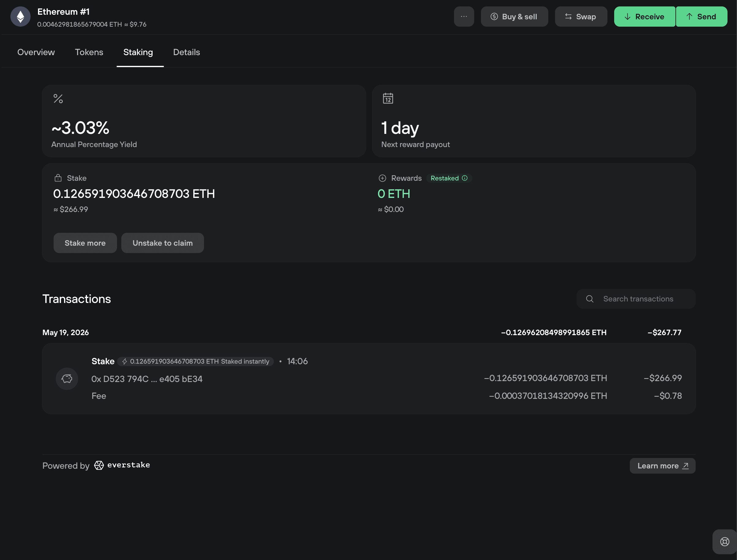Click the Learn more link
This screenshot has width=737, height=560.
[x=662, y=466]
